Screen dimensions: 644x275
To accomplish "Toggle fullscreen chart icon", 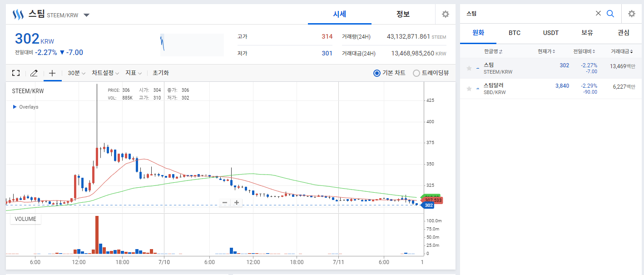I will tap(16, 73).
